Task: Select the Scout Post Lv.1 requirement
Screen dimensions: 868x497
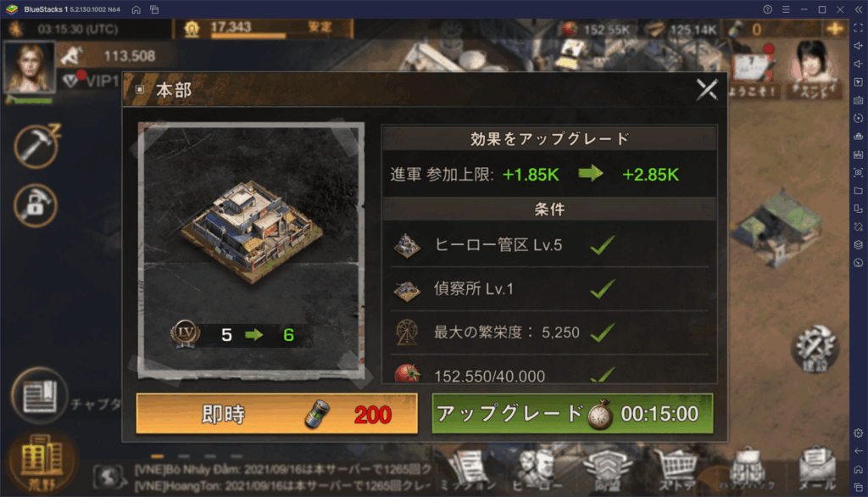Action: click(549, 288)
